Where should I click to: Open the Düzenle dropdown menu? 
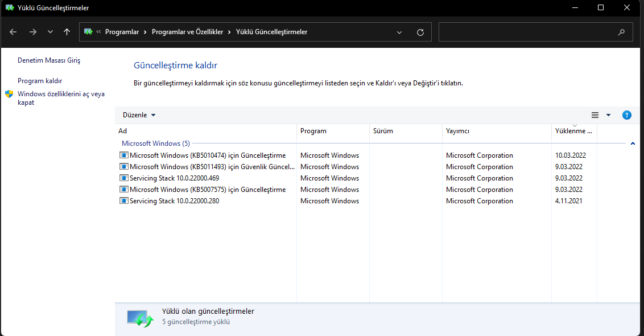tap(139, 115)
